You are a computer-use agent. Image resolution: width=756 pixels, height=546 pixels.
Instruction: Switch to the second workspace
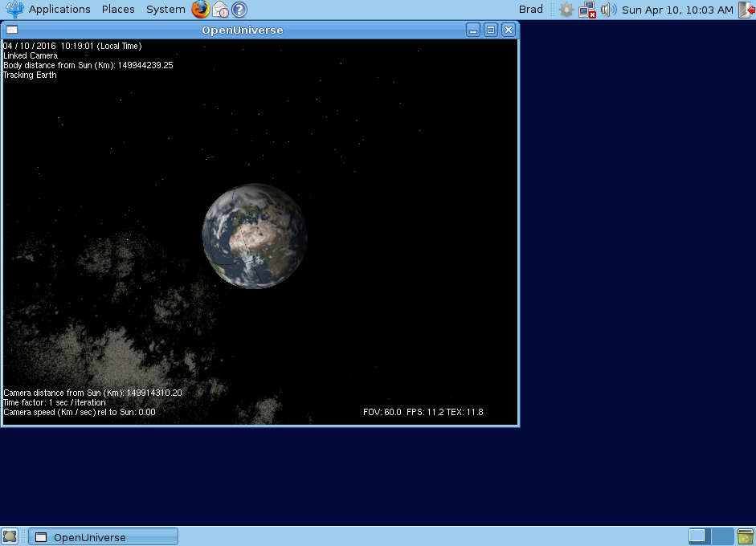721,536
